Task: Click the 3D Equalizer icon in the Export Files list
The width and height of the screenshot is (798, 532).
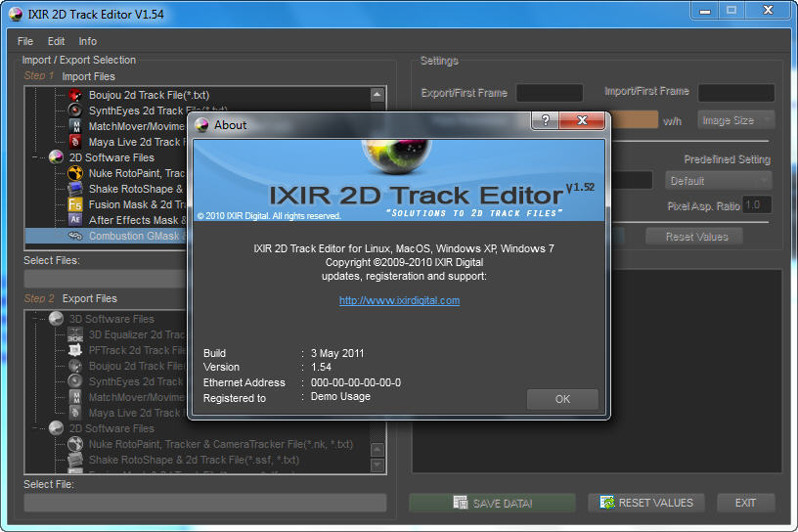Action: [75, 334]
